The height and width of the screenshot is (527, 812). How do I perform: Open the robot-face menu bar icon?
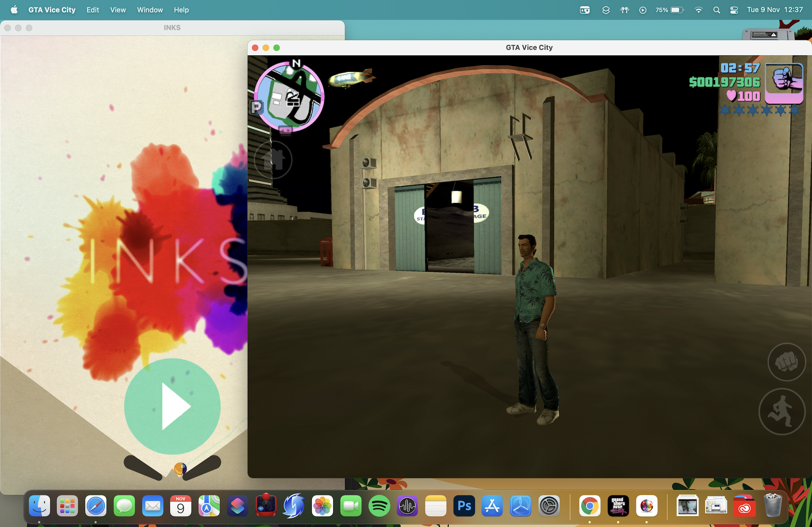click(585, 10)
